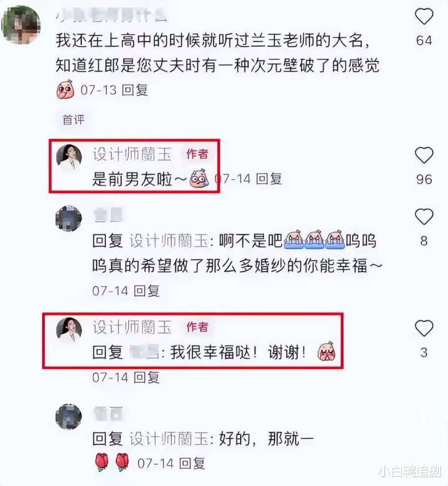Open the 设计师蘭玉 username in second author reply
Image resolution: width=448 pixels, height=486 pixels.
tap(133, 327)
